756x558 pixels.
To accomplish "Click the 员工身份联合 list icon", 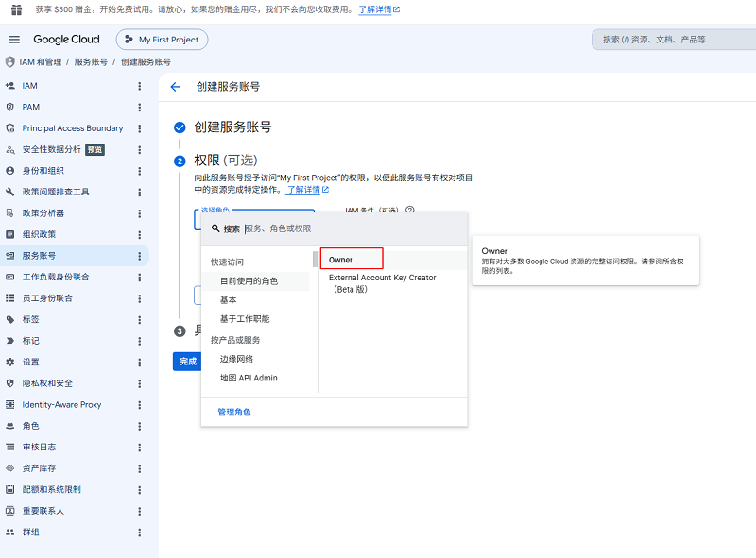I will click(x=10, y=298).
